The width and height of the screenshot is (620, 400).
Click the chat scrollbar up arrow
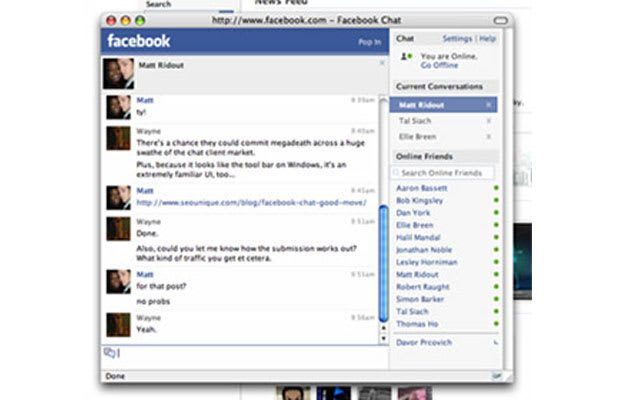pos(384,328)
